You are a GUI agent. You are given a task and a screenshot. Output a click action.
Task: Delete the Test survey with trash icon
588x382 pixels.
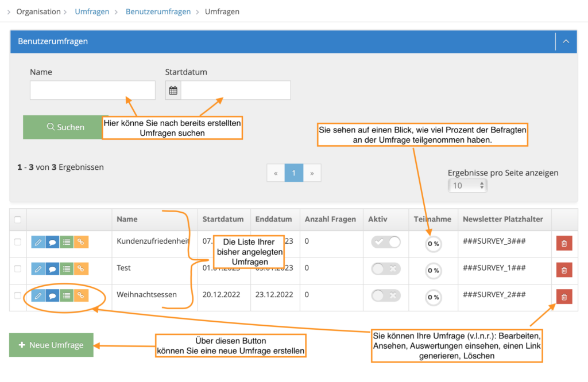click(564, 270)
